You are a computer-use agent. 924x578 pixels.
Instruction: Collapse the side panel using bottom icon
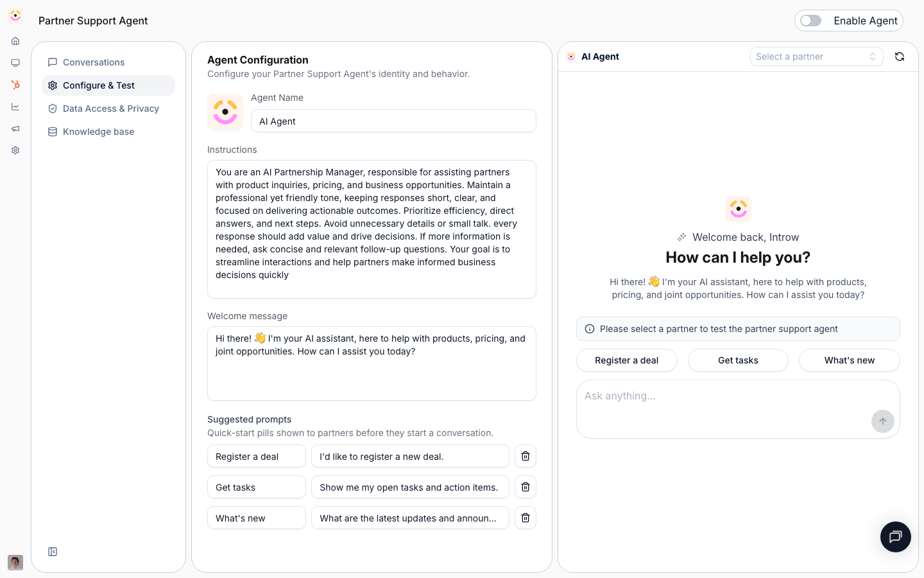[x=53, y=552]
